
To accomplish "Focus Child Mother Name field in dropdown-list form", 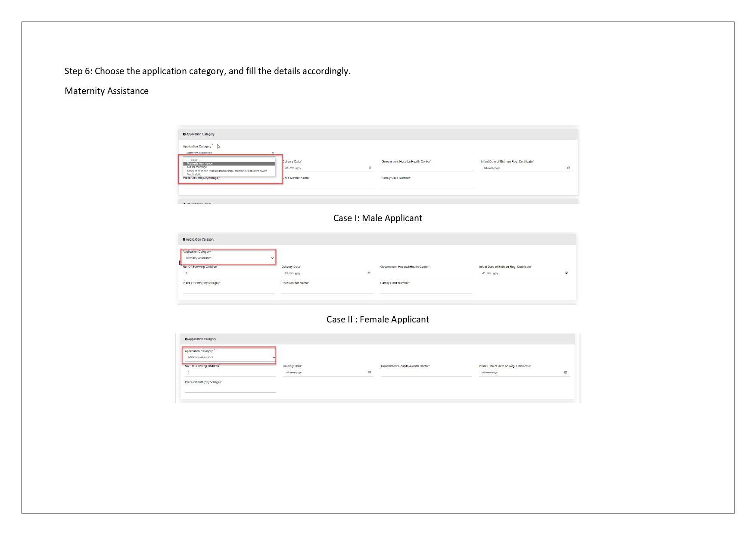I will click(x=328, y=185).
